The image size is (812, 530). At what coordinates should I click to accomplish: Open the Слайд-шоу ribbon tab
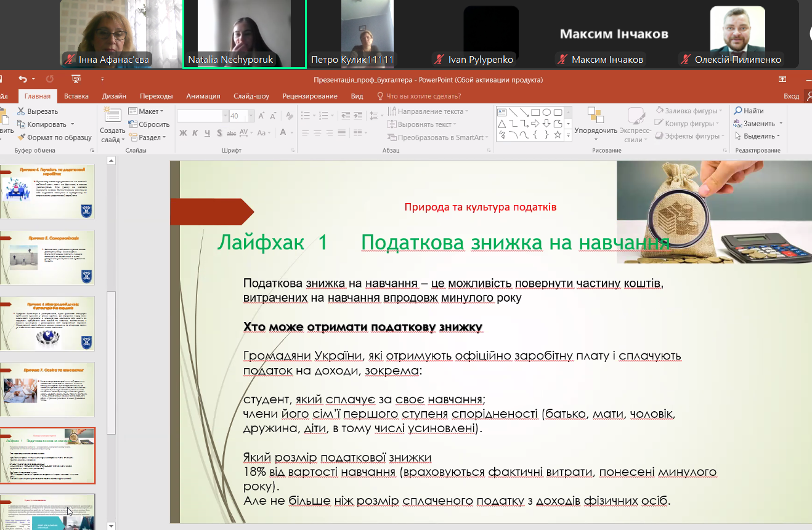tap(251, 96)
